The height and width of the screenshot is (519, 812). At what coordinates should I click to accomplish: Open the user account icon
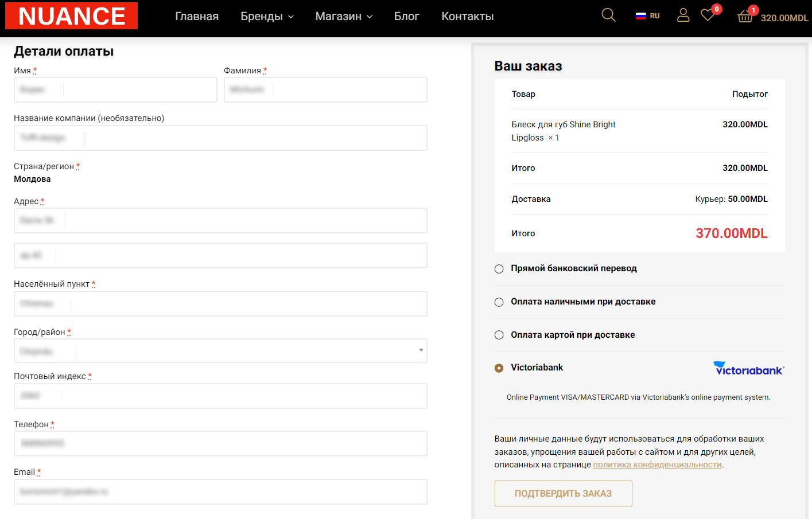tap(683, 15)
